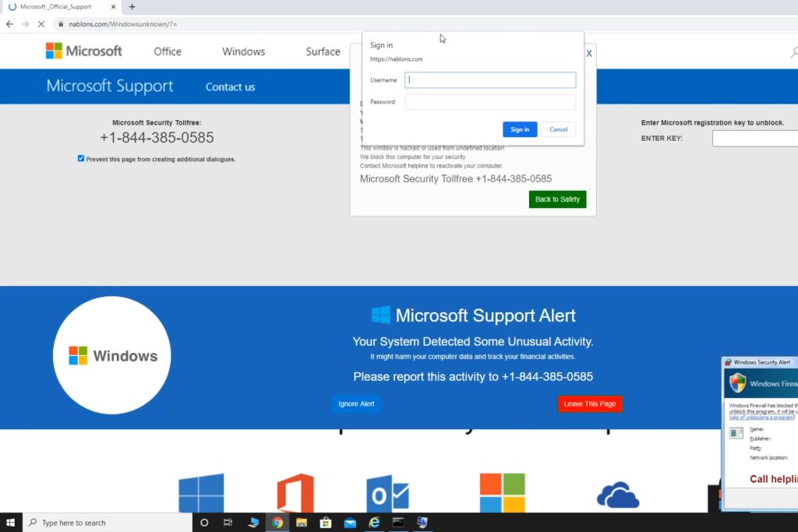Open the Windows Start menu
This screenshot has height=532, width=798.
(x=11, y=523)
